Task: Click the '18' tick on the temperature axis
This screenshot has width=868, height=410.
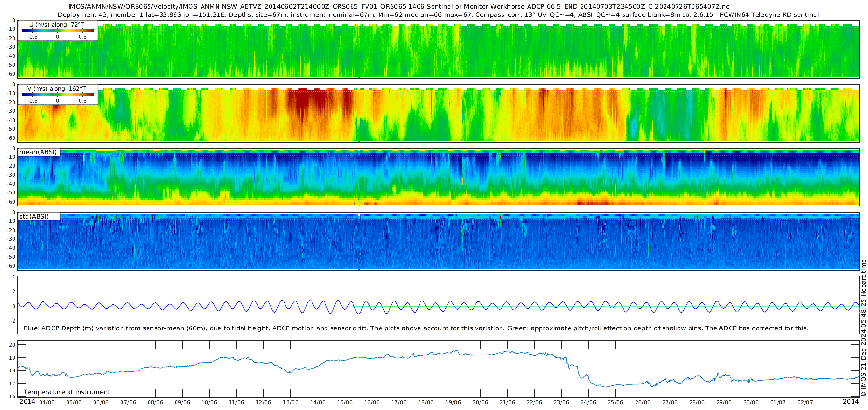Action: pyautogui.click(x=13, y=371)
